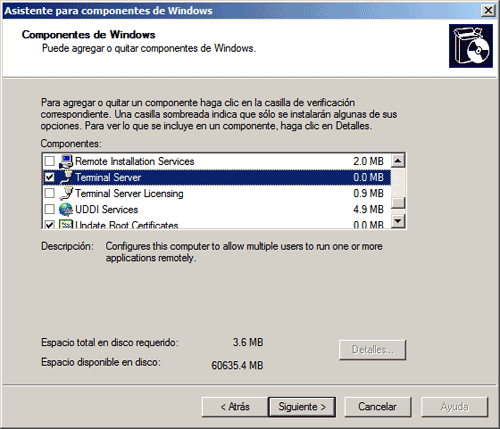Select the Terminal Server row label
500x429 pixels.
pyautogui.click(x=108, y=177)
